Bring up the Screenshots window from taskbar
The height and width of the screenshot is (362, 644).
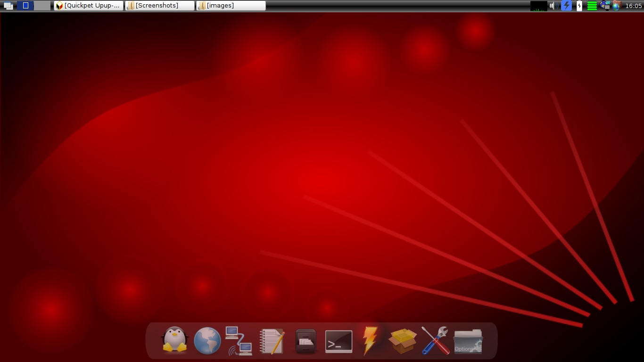pyautogui.click(x=160, y=6)
